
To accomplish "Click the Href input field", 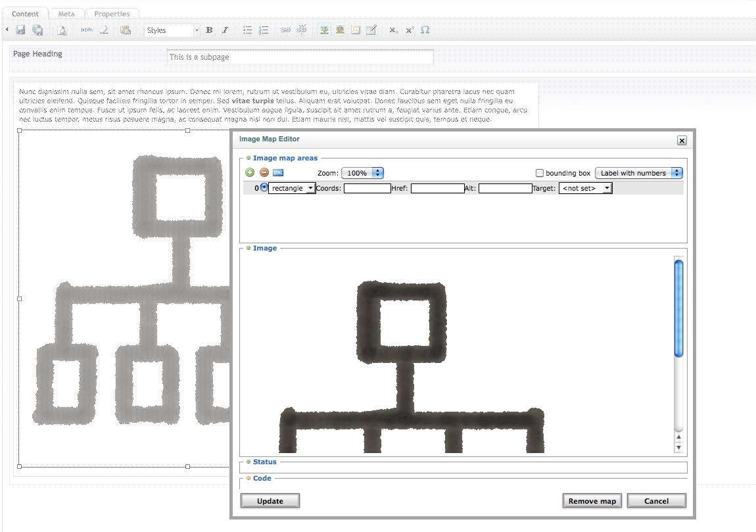I will pos(437,188).
